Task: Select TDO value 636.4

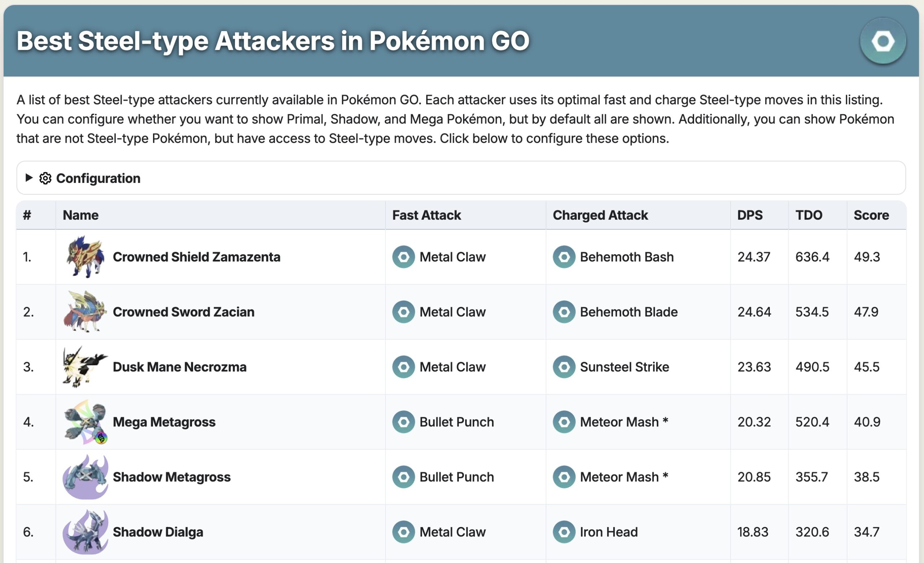Action: point(812,257)
